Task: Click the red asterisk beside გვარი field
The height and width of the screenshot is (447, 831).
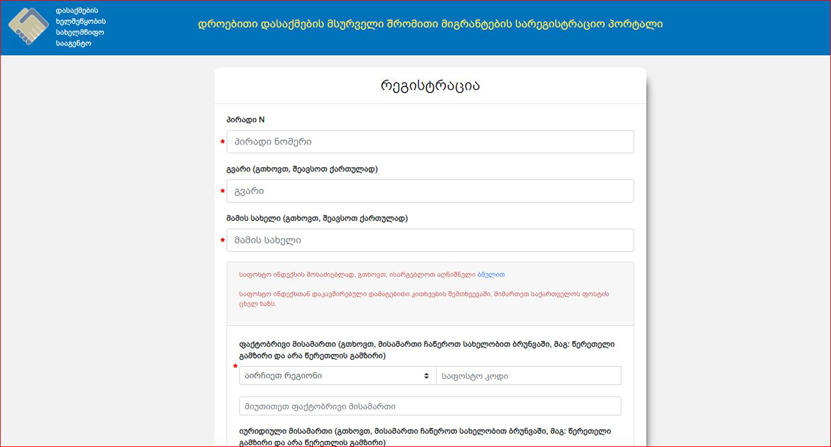Action: click(x=222, y=191)
